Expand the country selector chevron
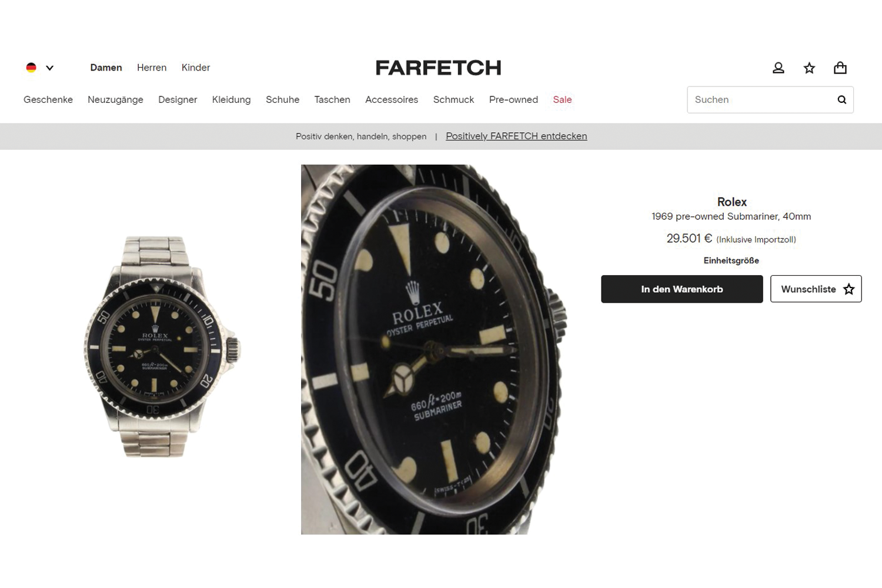The image size is (882, 588). coord(49,68)
